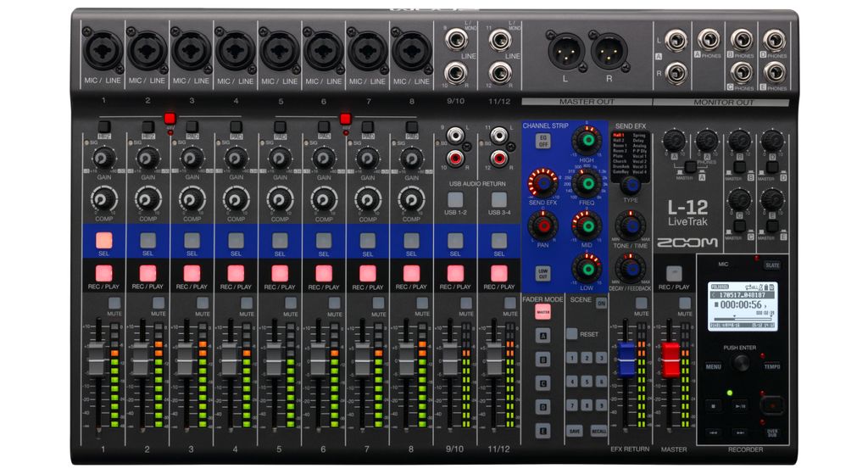
Task: Start playback with the Play/Pause button
Action: click(740, 406)
